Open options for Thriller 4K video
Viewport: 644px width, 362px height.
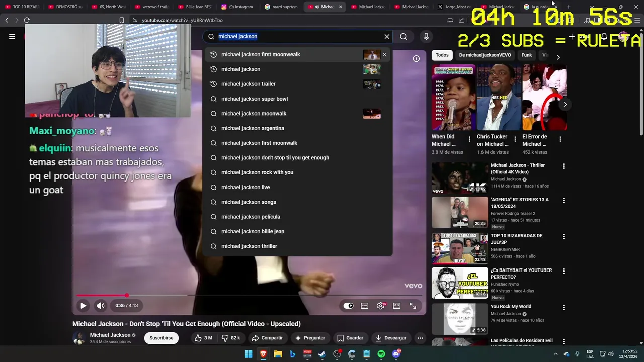[x=563, y=166]
